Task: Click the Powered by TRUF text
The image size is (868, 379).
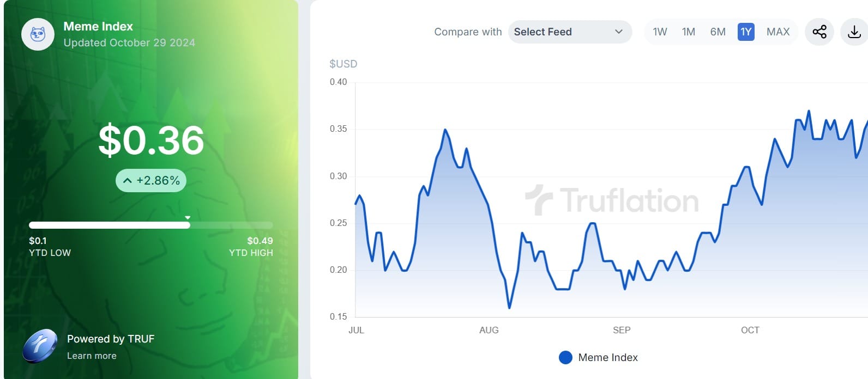Action: [110, 339]
